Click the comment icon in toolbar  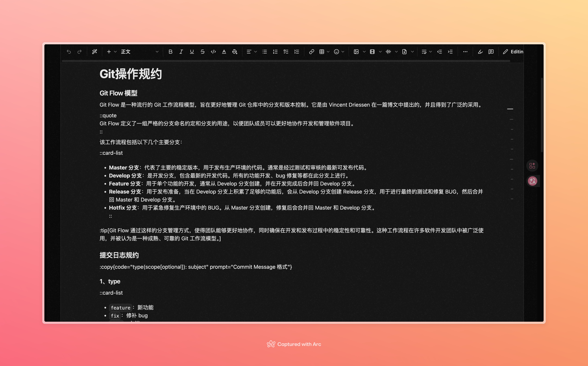tap(491, 52)
